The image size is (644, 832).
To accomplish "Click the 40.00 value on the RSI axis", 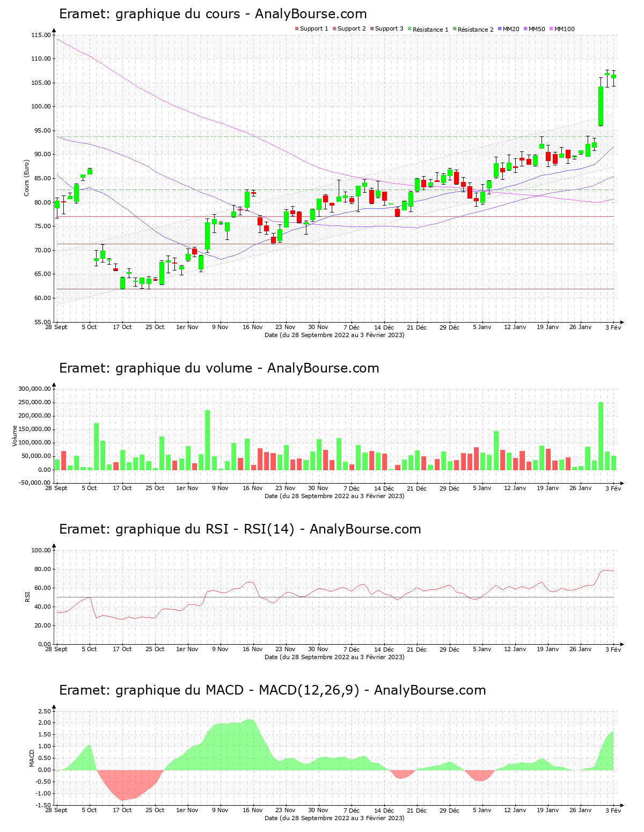I will pos(43,607).
